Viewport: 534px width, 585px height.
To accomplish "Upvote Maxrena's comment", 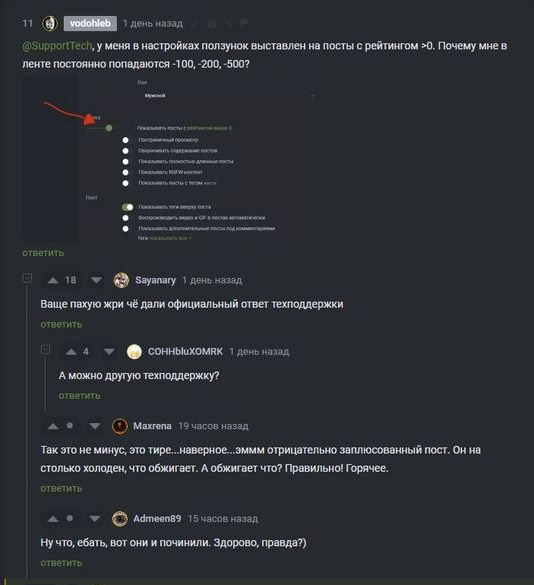I will click(53, 426).
